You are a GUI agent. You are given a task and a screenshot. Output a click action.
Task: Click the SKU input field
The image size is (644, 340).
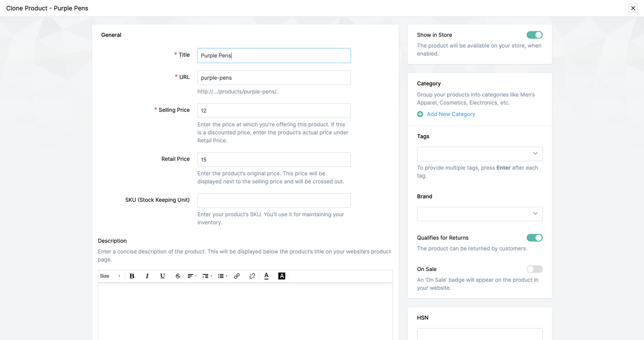click(x=274, y=201)
